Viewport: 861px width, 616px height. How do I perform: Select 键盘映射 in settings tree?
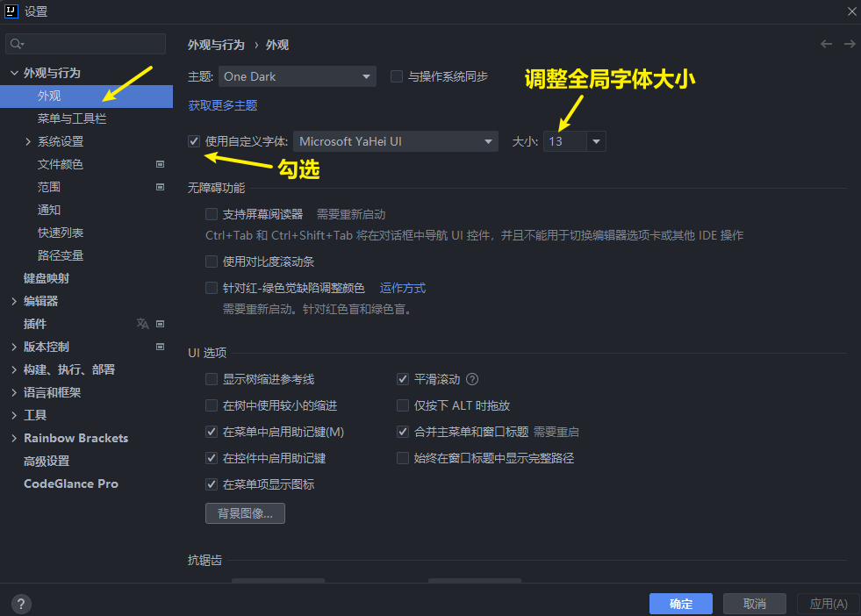[47, 278]
